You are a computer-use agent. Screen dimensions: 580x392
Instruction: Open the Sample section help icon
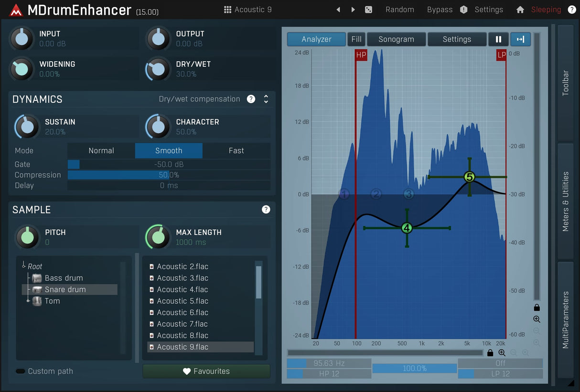coord(266,210)
